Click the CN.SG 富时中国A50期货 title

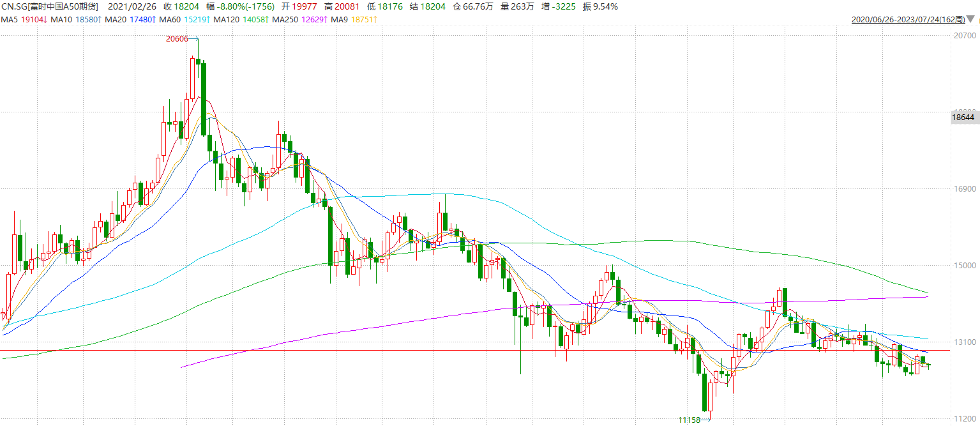click(x=49, y=6)
